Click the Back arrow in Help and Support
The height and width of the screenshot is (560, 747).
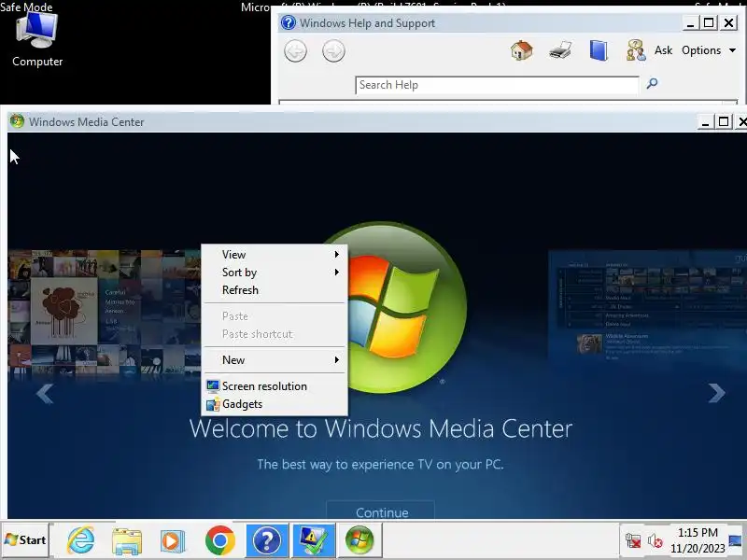pyautogui.click(x=295, y=51)
